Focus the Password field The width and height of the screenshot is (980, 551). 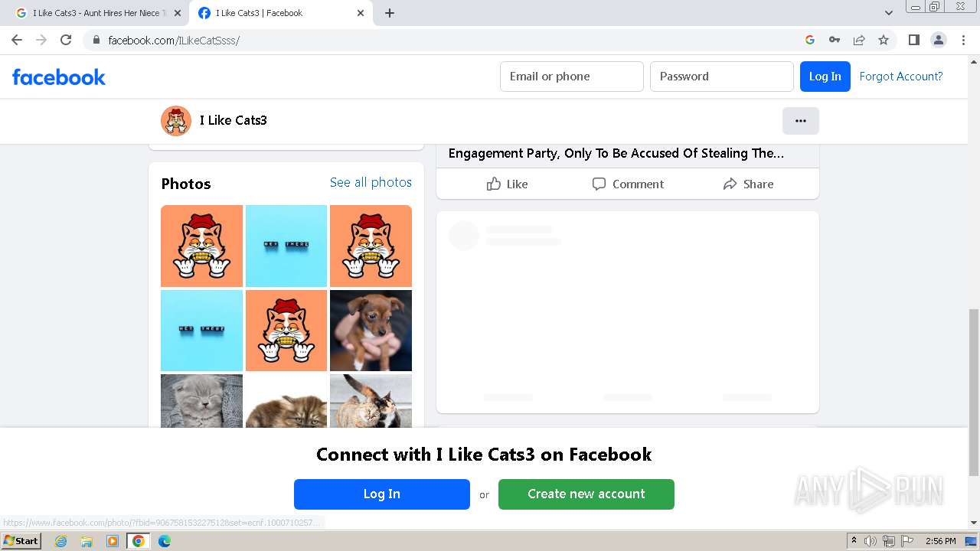click(722, 77)
